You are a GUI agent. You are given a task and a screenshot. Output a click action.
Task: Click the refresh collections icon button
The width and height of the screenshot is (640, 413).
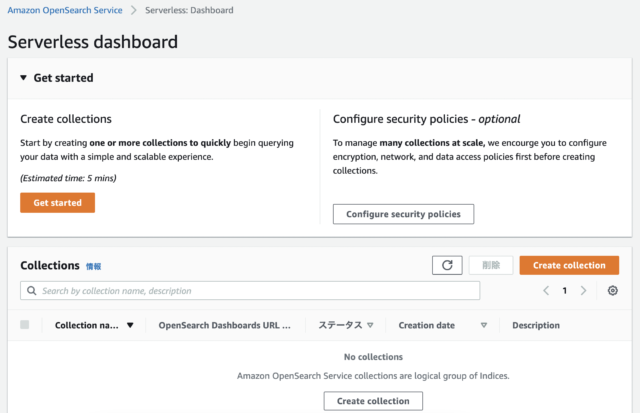[x=447, y=265]
